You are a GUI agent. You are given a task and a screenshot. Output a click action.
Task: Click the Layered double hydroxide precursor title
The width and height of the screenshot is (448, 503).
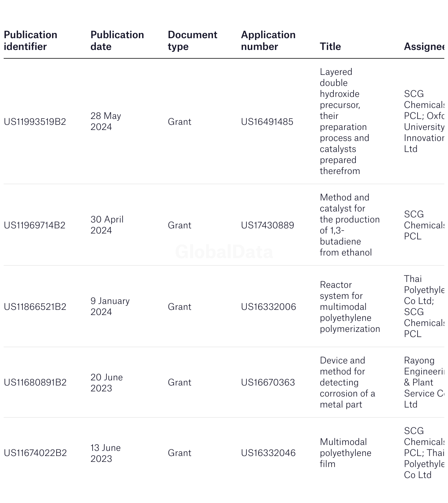[344, 122]
